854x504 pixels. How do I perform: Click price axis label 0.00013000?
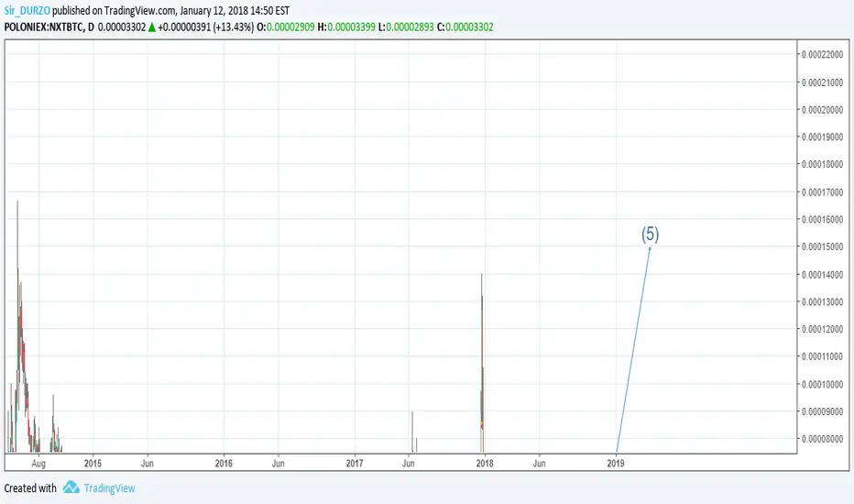(x=823, y=301)
